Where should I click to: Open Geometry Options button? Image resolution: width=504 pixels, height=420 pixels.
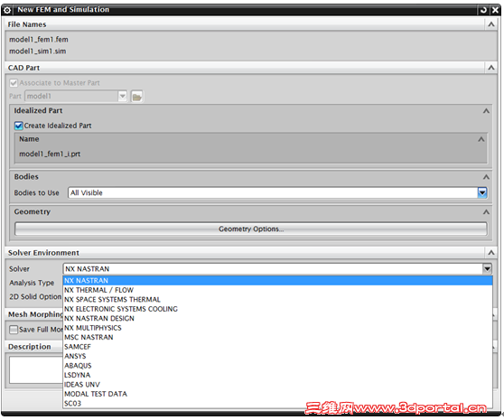point(251,229)
